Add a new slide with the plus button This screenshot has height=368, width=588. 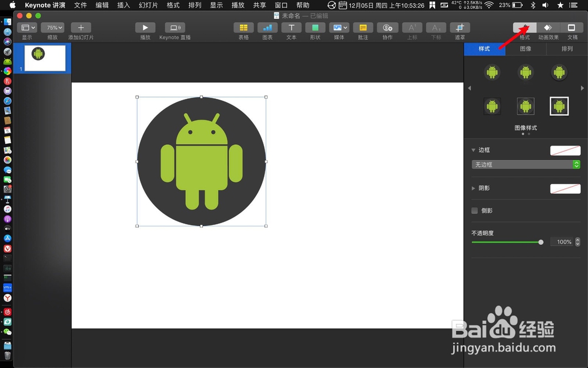pyautogui.click(x=81, y=28)
